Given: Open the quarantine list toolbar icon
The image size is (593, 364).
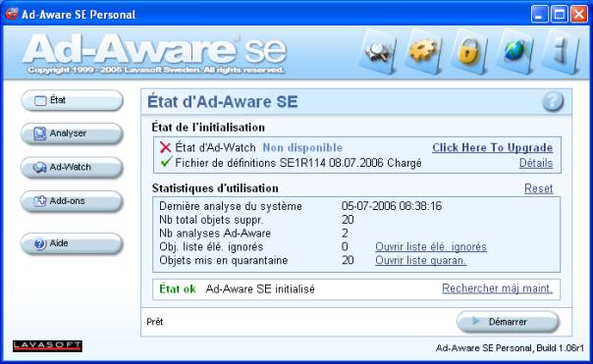Looking at the screenshot, I should [377, 52].
